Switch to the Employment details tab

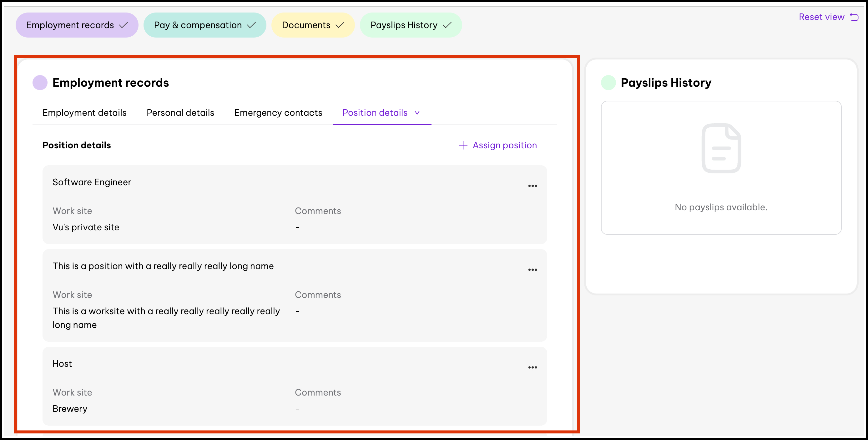tap(84, 113)
